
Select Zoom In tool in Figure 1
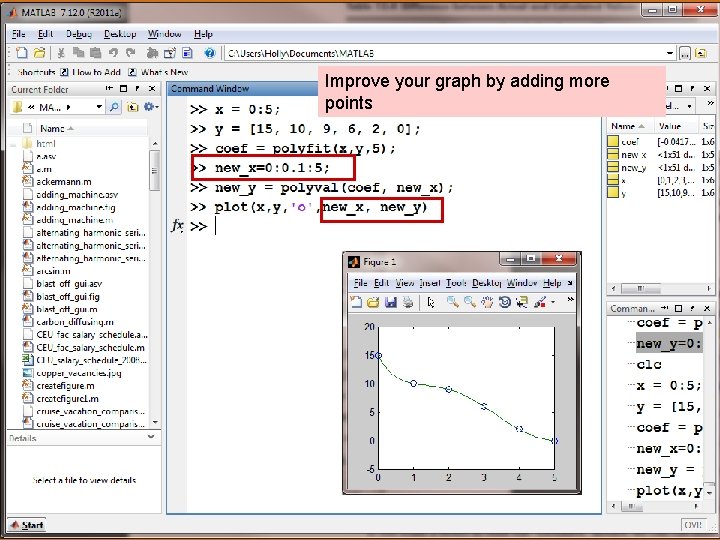(452, 302)
